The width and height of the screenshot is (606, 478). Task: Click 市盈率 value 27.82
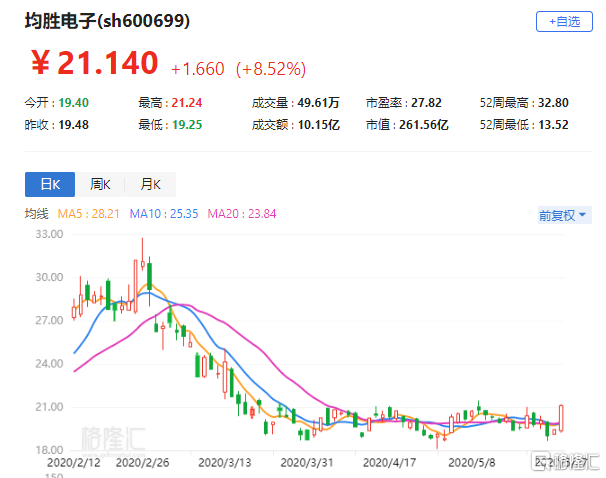426,103
